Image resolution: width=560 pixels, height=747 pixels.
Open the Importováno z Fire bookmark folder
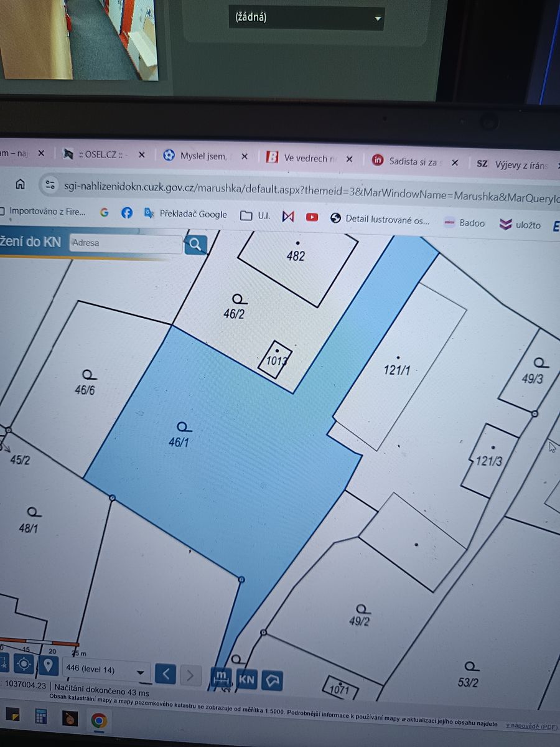click(x=42, y=212)
